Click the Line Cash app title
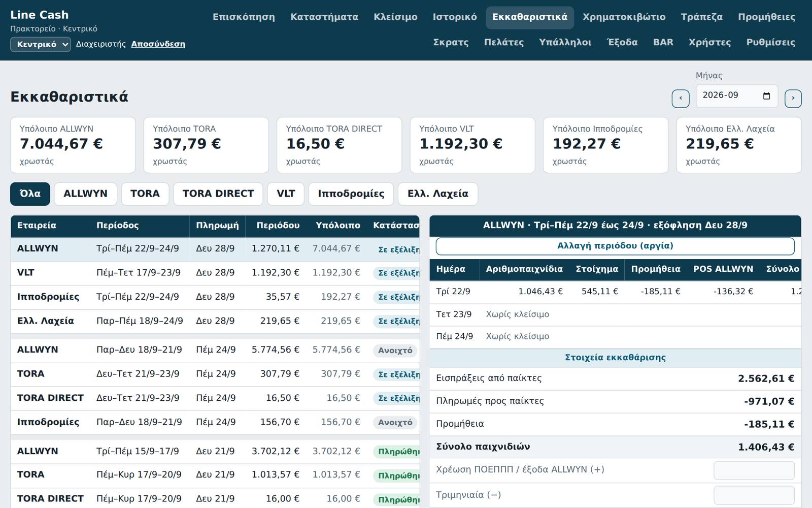 pyautogui.click(x=40, y=15)
